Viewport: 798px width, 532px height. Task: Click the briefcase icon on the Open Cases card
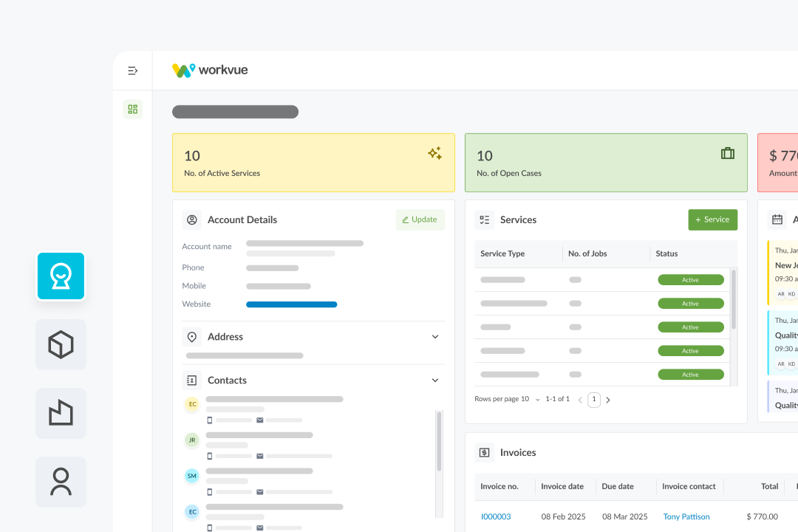tap(727, 152)
